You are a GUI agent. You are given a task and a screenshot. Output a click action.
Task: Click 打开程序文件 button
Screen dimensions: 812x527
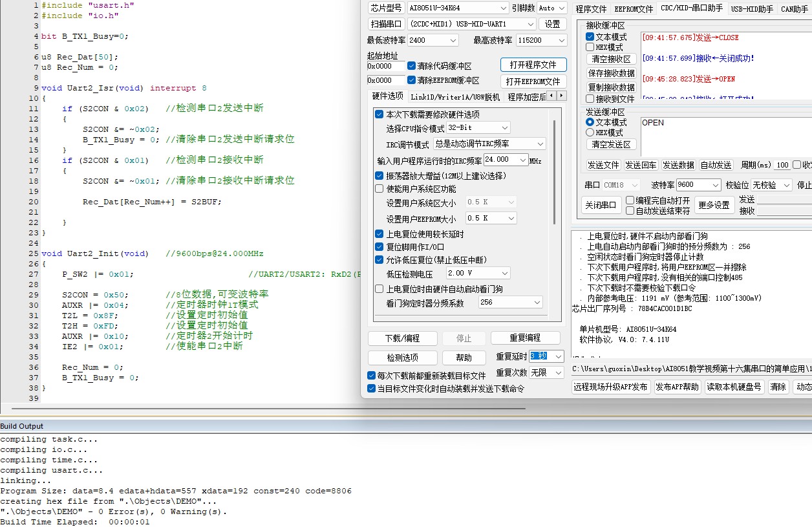point(533,65)
